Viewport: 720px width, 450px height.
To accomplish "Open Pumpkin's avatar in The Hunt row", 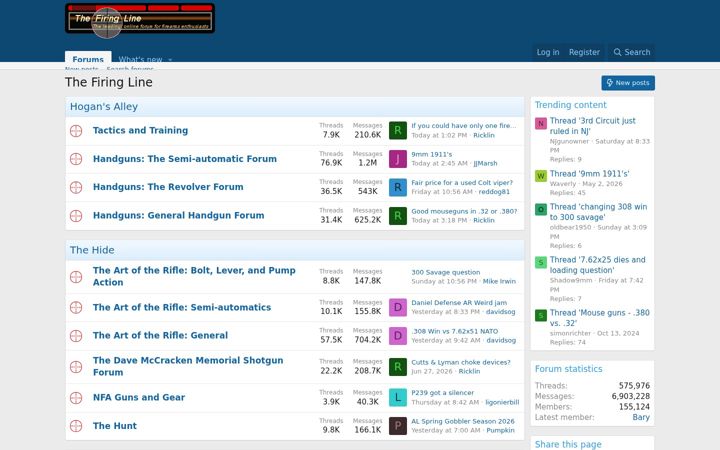I will [x=398, y=426].
